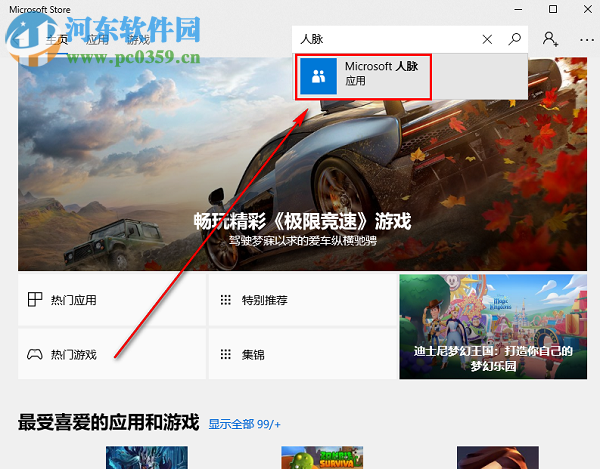Screen dimensions: 600x469
Task: Switch to the 主页 tab
Action: point(57,40)
